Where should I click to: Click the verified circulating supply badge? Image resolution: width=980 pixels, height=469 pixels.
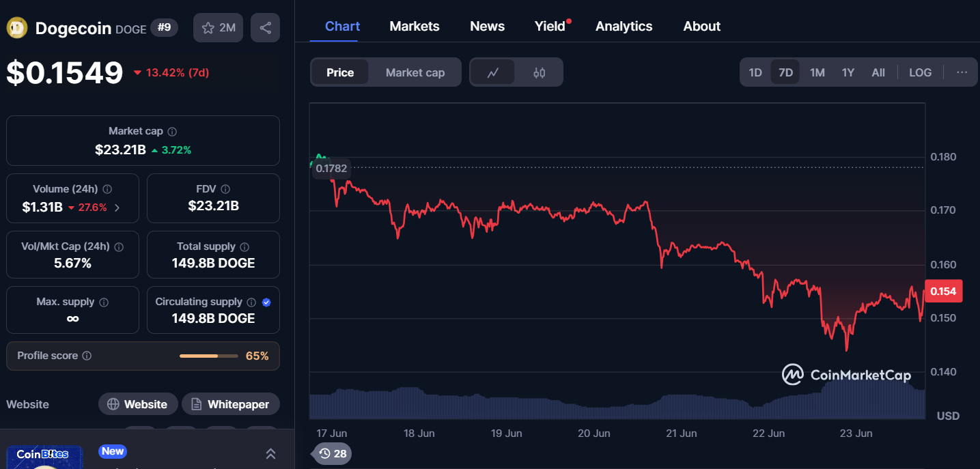click(x=266, y=302)
